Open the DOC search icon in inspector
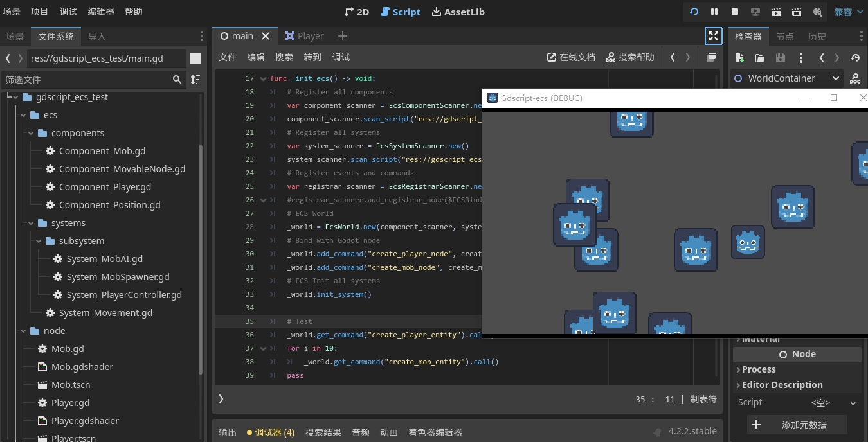Viewport: 868px width, 442px height. 855,78
